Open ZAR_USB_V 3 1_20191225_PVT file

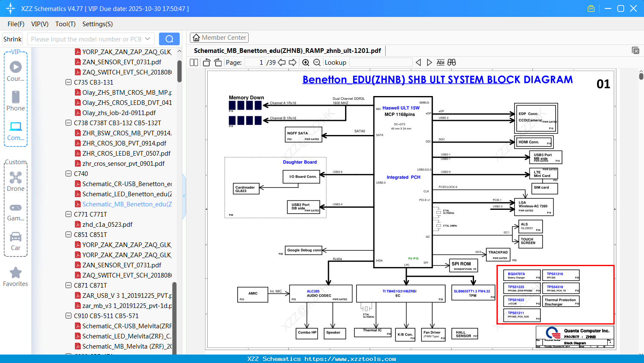click(x=127, y=295)
